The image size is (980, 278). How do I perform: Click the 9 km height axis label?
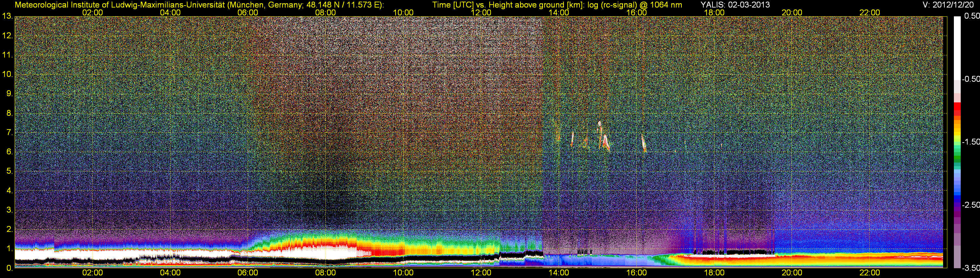pos(9,94)
